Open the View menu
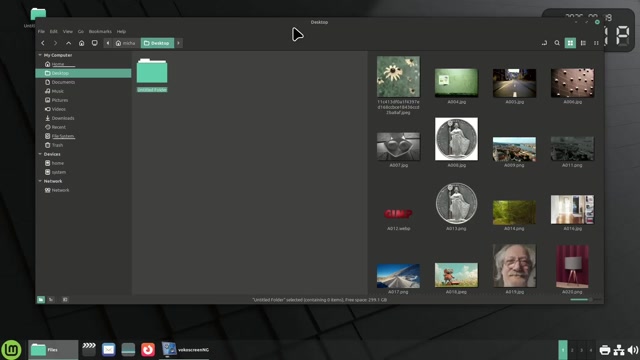640x360 pixels. (x=68, y=31)
